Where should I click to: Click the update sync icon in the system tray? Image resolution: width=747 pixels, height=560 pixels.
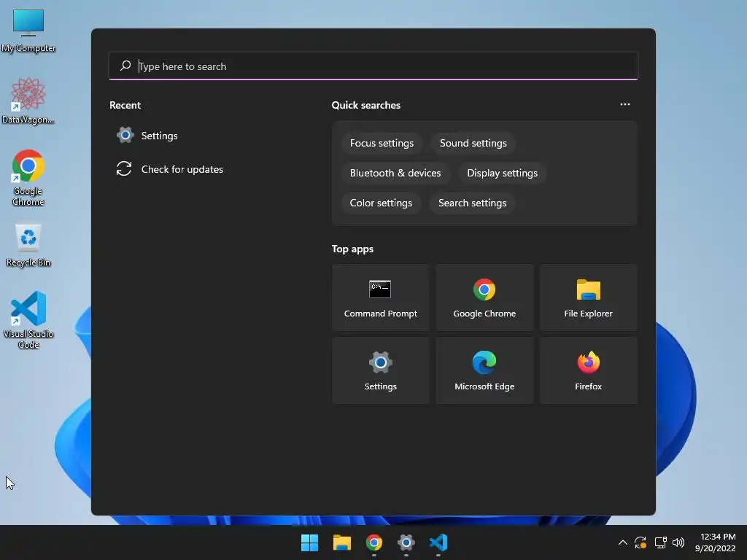click(640, 542)
